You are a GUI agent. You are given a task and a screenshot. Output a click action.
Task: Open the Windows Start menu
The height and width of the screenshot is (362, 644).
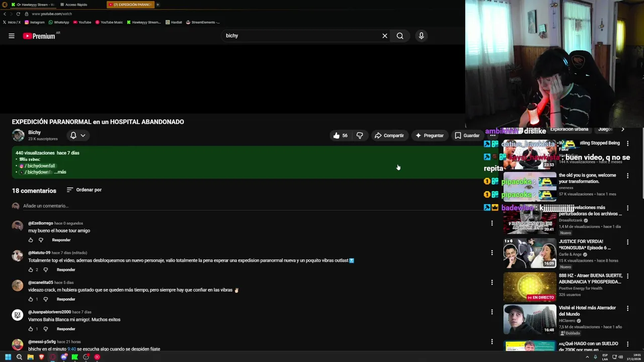tap(8, 357)
